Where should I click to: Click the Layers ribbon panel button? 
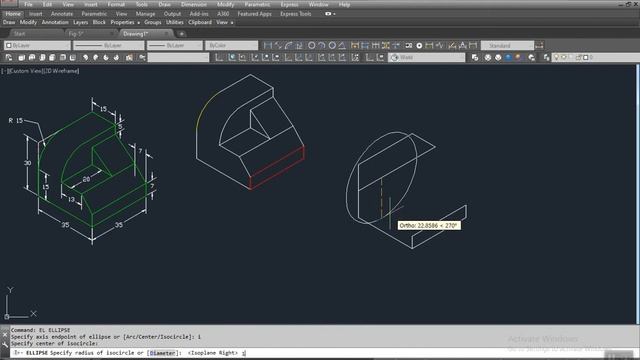tap(80, 22)
